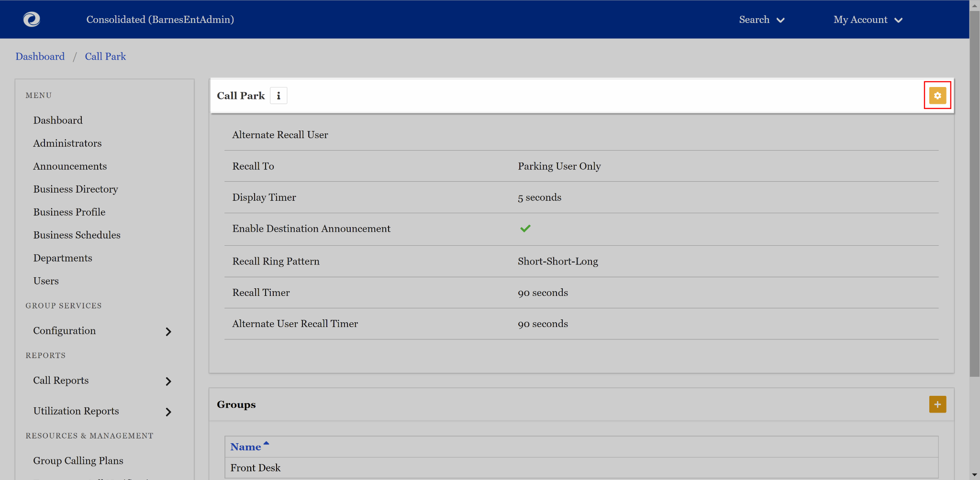The width and height of the screenshot is (980, 480).
Task: Open Departments menu item
Action: pos(63,258)
